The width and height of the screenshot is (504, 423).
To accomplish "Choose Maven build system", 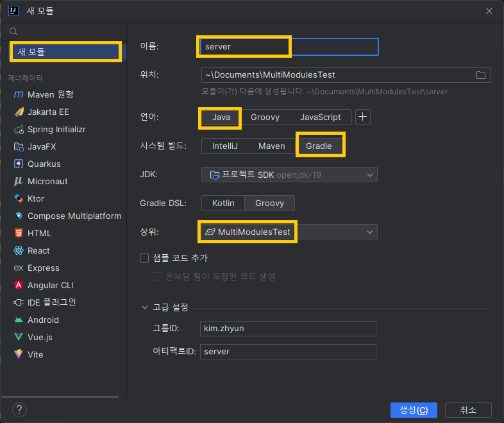I will click(272, 146).
